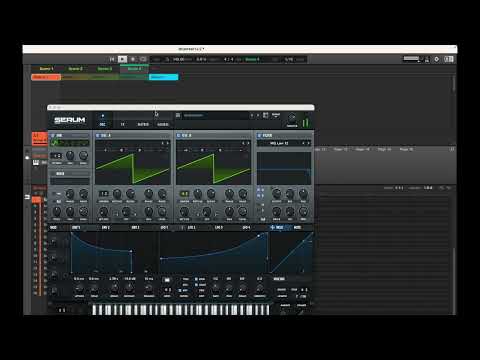Screen dimensions: 480x360
Task: Launch Scene 2 in the DAW
Action: click(75, 69)
